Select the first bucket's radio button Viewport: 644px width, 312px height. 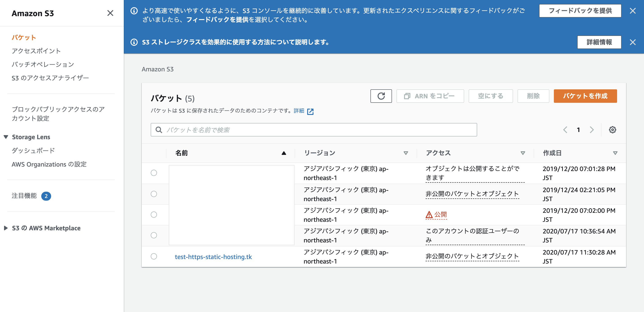[x=154, y=173]
